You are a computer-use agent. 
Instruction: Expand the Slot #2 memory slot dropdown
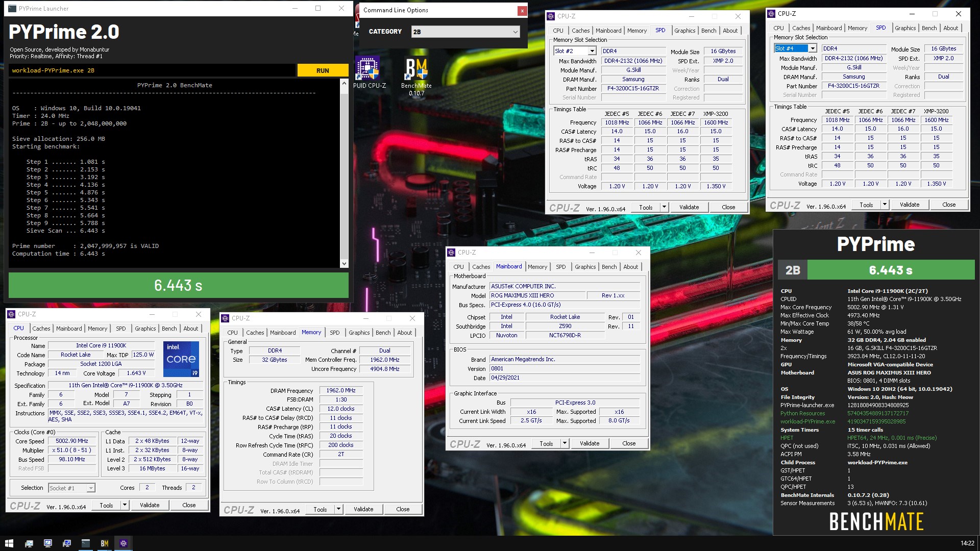tap(592, 51)
